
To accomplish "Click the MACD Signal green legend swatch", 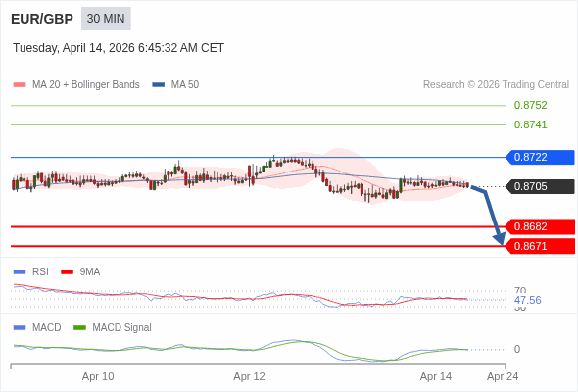I will pos(79,328).
